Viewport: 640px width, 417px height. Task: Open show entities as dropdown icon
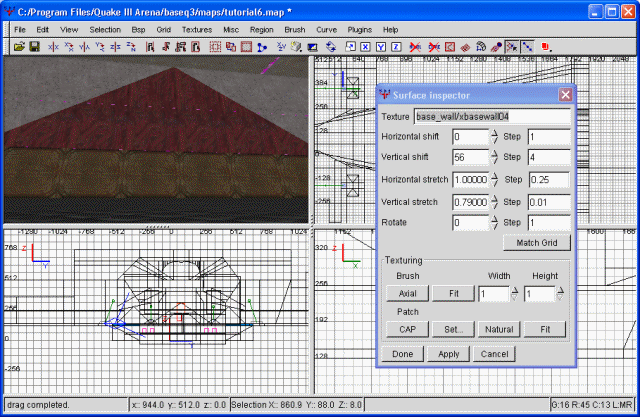pos(546,47)
